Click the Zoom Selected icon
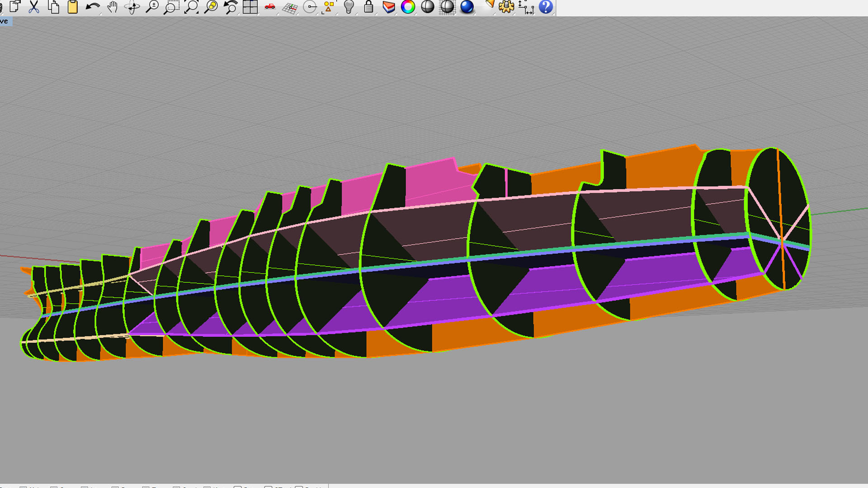 211,7
